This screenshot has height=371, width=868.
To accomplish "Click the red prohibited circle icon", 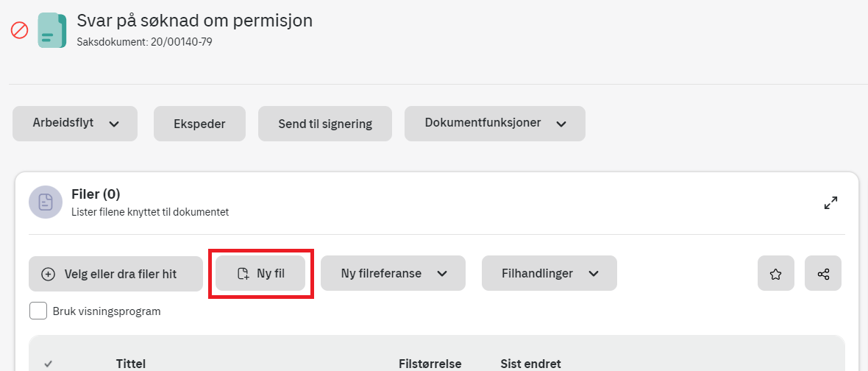I will pyautogui.click(x=19, y=30).
